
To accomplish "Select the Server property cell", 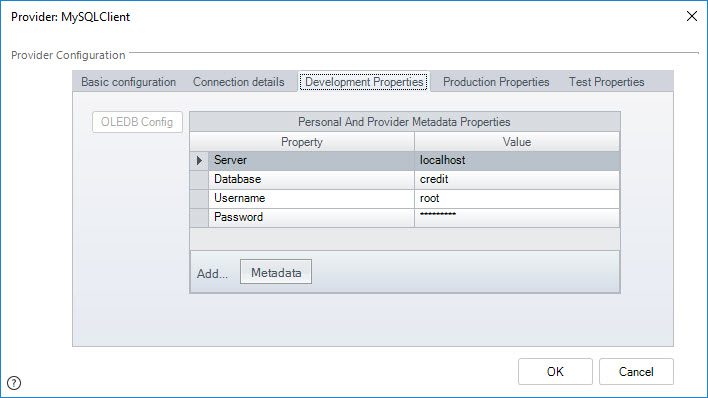I will [311, 160].
